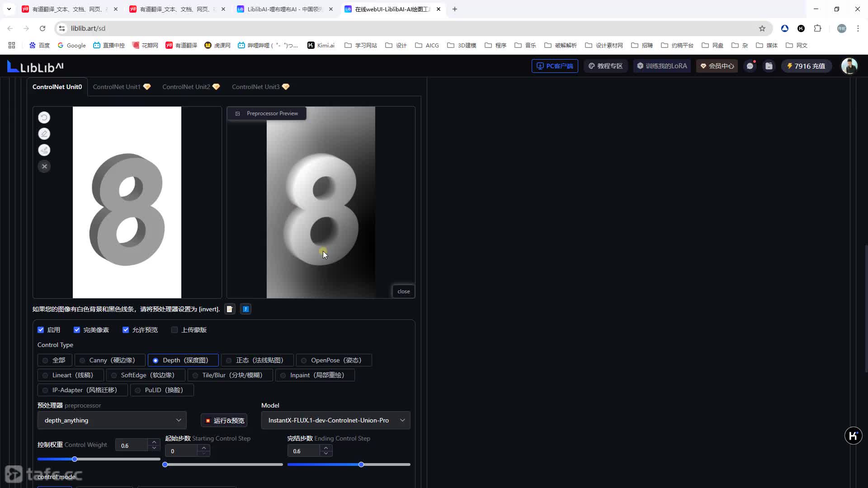Click the floating K assistant icon
The image size is (868, 488).
point(853,436)
